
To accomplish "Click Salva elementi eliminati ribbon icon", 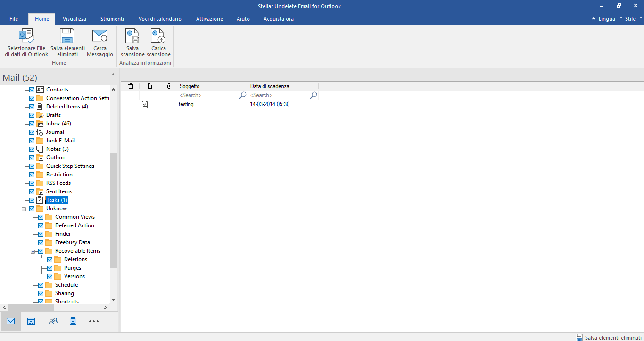I will pyautogui.click(x=67, y=42).
